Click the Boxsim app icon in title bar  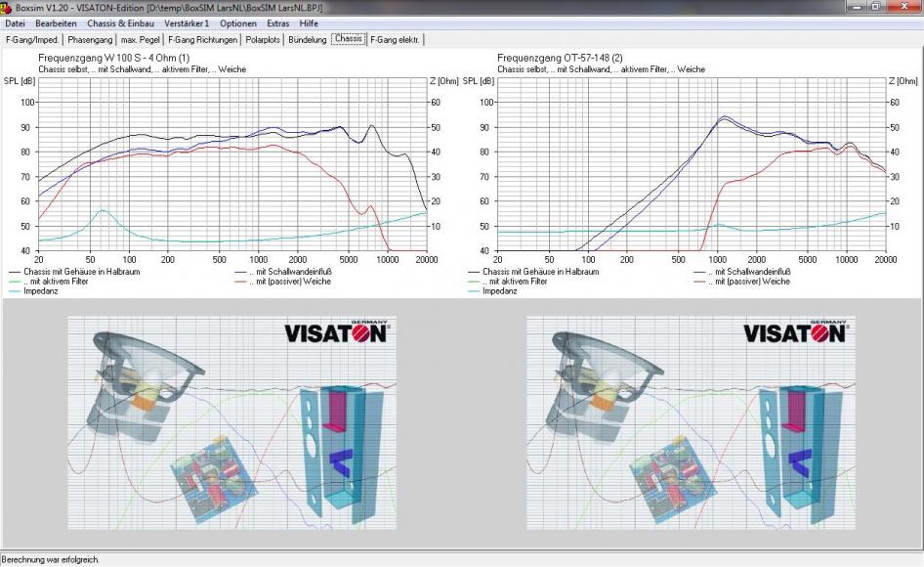[x=6, y=7]
